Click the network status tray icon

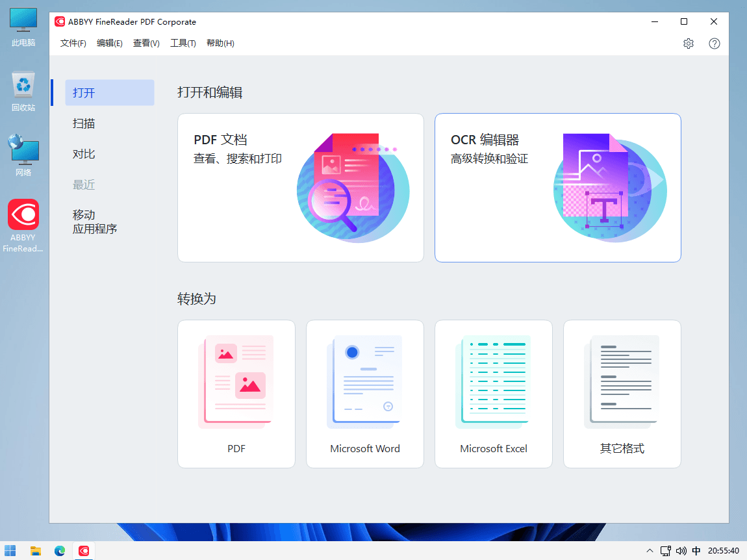(x=666, y=551)
